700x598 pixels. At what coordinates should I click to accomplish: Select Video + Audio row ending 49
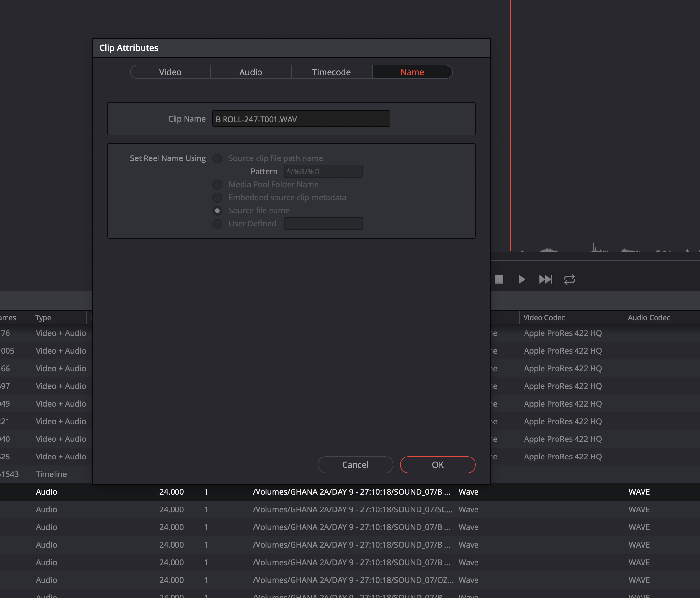tap(46, 404)
